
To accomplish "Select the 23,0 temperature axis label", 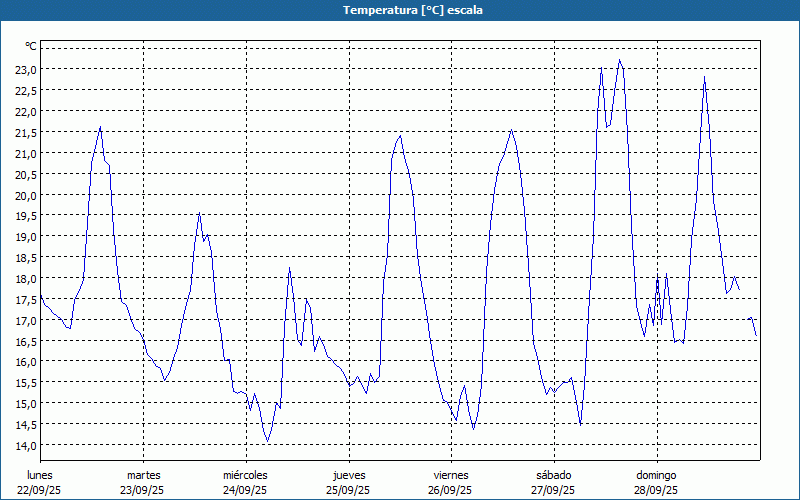I will [x=25, y=69].
